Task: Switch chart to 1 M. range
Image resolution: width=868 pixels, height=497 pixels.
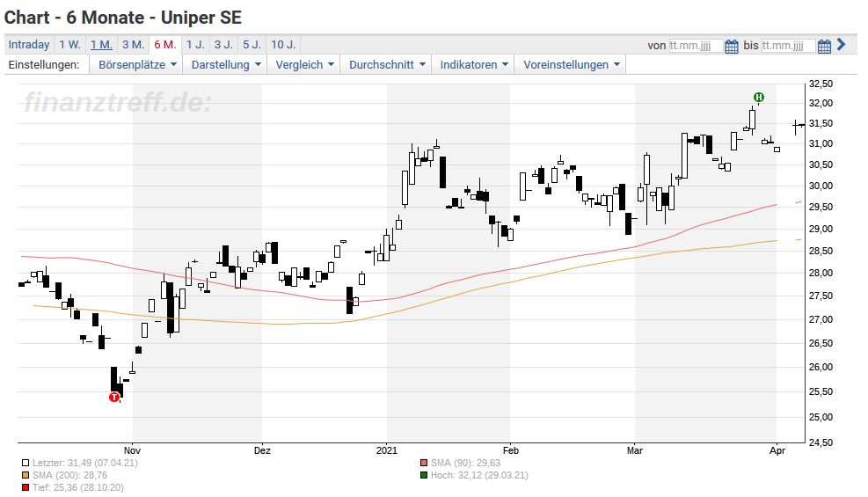Action: coord(101,45)
